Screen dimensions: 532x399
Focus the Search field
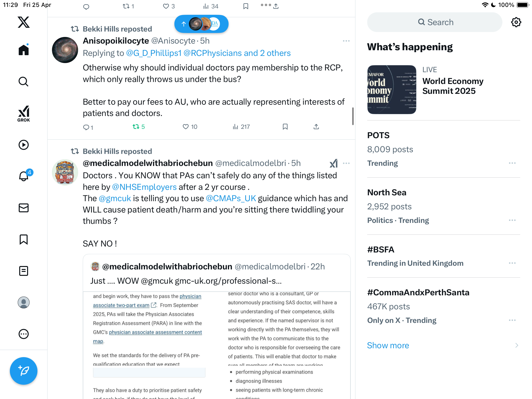pyautogui.click(x=435, y=22)
